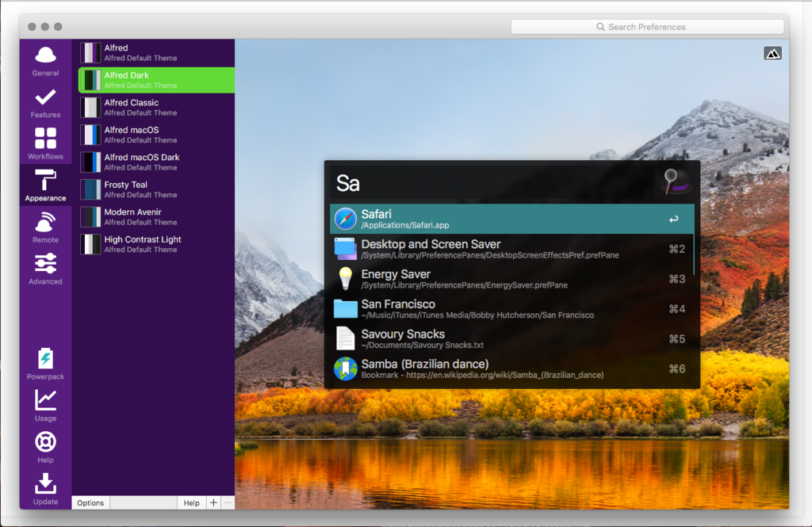
Task: Open the Advanced sliders section
Action: 45,269
